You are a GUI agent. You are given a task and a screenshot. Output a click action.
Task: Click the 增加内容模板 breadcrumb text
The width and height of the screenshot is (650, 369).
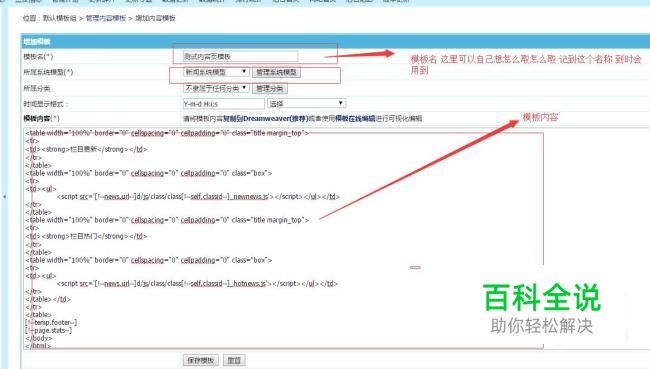pyautogui.click(x=155, y=18)
